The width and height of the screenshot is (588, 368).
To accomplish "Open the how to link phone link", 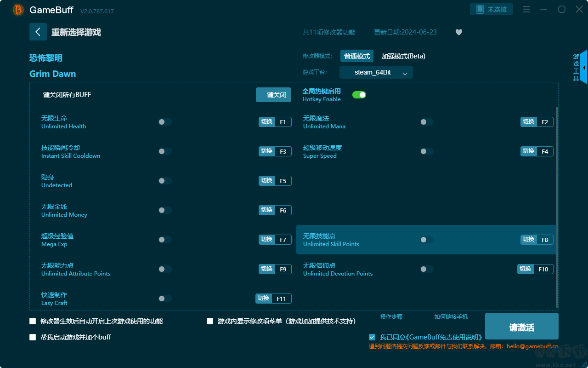I will click(451, 317).
